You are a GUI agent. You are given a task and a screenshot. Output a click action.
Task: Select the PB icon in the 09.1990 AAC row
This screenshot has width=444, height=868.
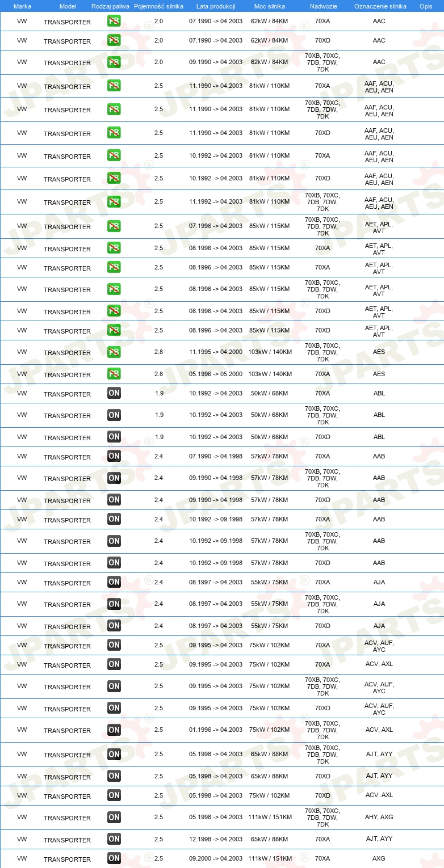[114, 62]
